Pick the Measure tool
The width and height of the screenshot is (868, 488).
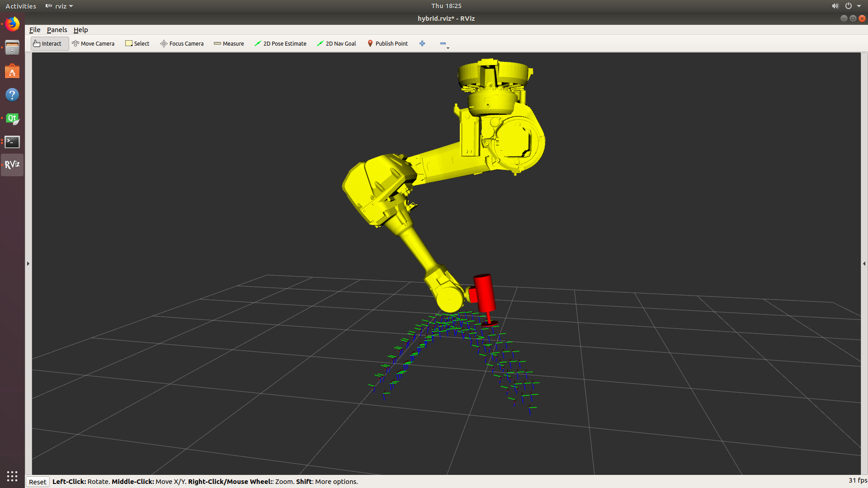229,44
